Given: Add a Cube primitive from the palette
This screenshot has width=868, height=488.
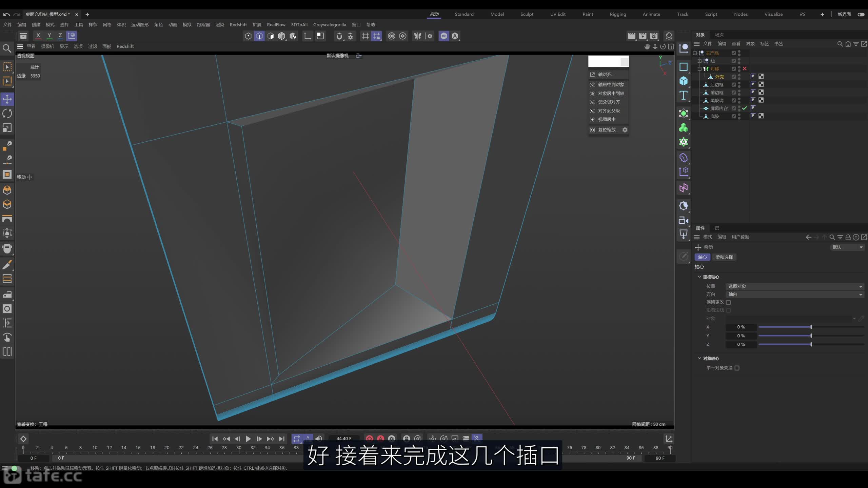Looking at the screenshot, I should click(683, 81).
